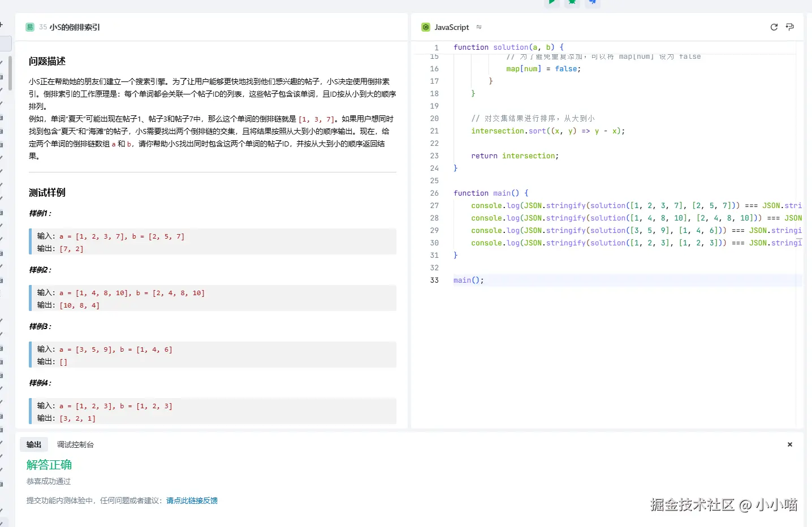Click the 小S的倒排索引 problem title
812x527 pixels.
point(75,27)
